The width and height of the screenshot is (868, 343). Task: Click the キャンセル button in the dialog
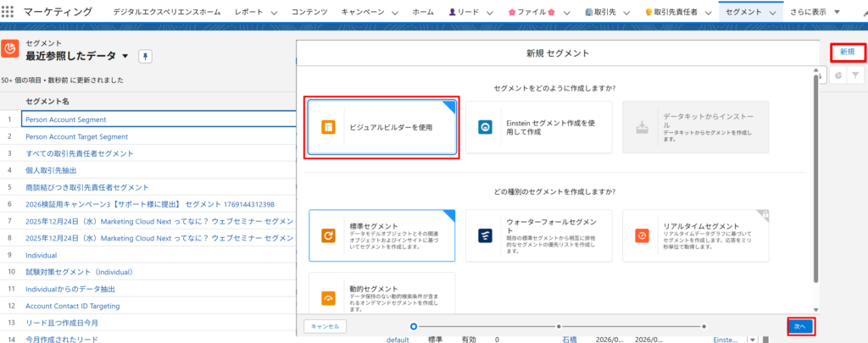pyautogui.click(x=325, y=326)
